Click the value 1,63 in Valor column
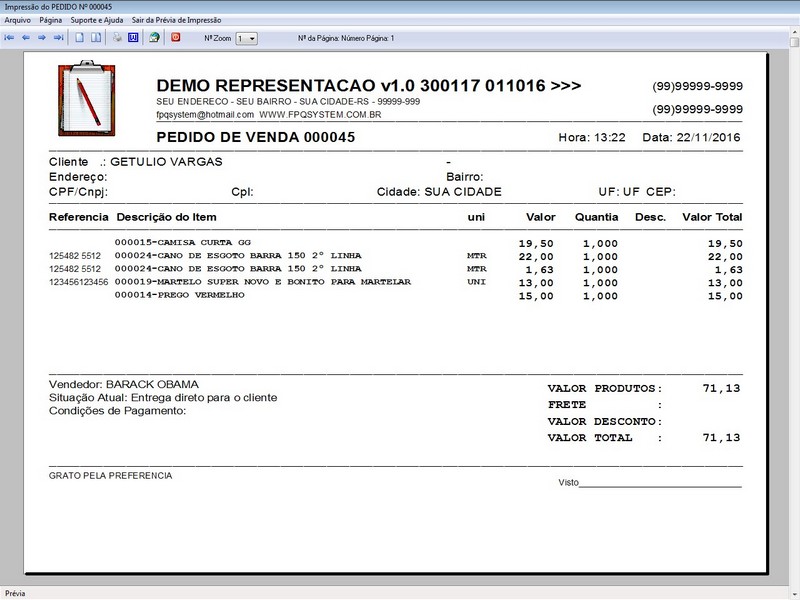This screenshot has height=600, width=800. pyautogui.click(x=539, y=270)
